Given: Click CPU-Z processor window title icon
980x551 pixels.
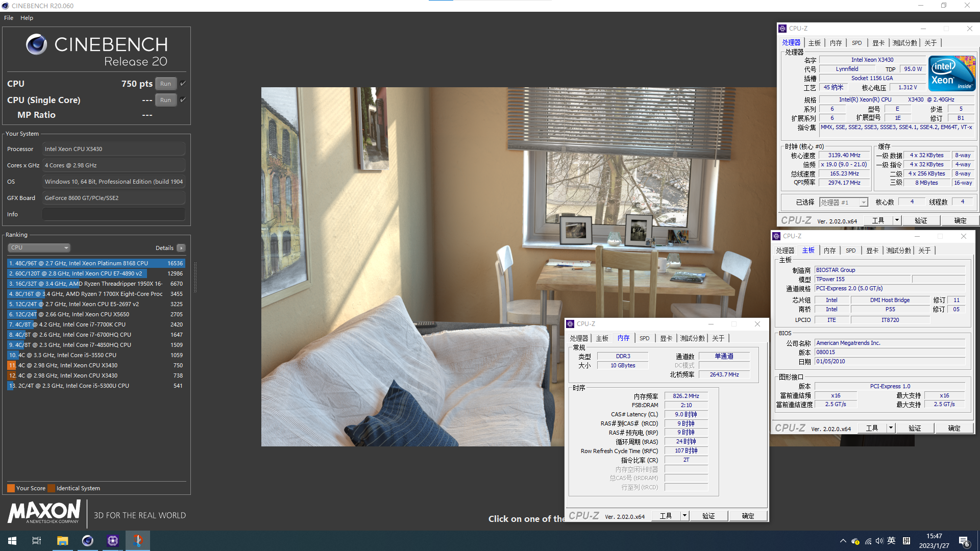Looking at the screenshot, I should coord(782,29).
